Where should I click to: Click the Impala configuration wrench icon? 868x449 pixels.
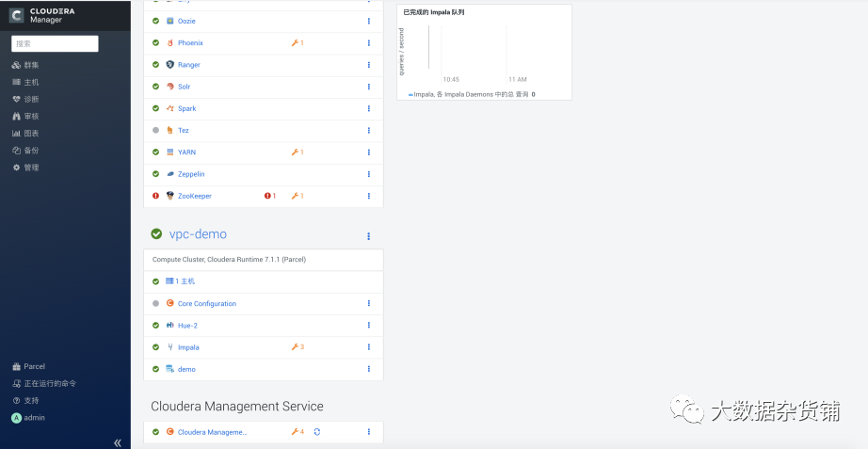(295, 347)
